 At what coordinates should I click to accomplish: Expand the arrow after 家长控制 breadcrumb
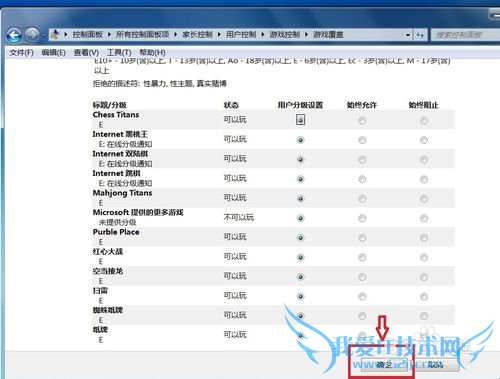click(219, 35)
